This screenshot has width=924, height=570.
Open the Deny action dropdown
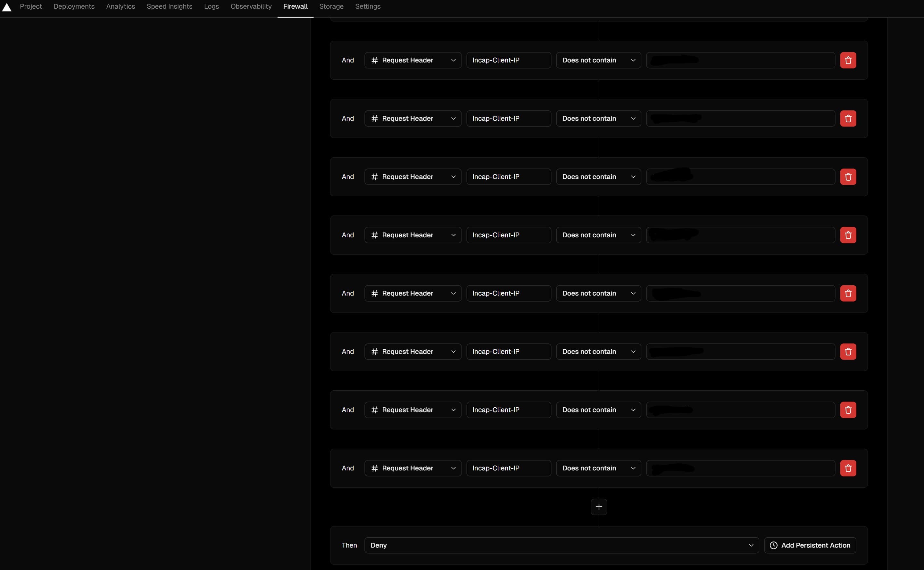(561, 545)
